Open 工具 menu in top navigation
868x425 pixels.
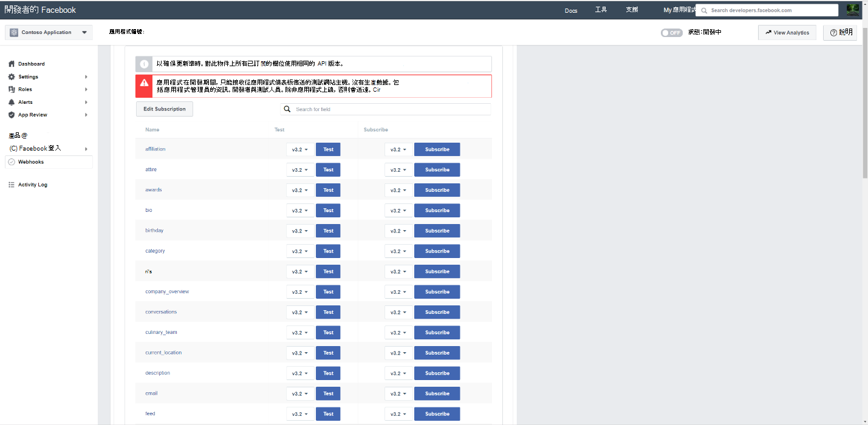pos(601,10)
